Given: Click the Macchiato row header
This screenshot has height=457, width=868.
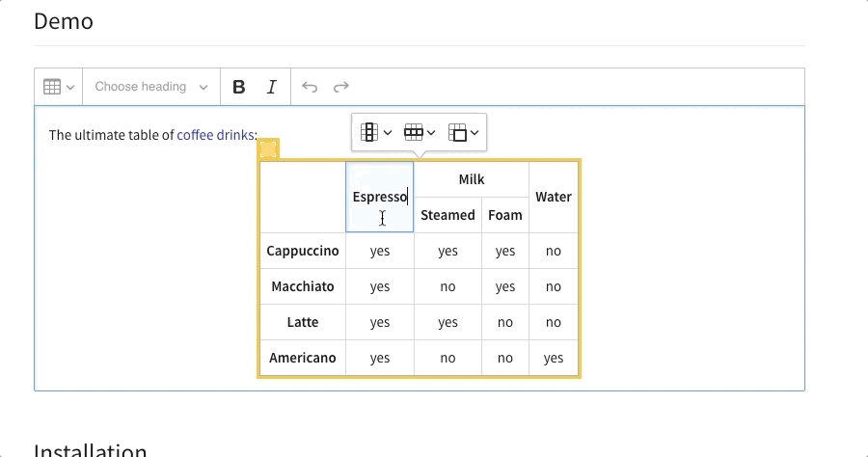Looking at the screenshot, I should (x=303, y=286).
